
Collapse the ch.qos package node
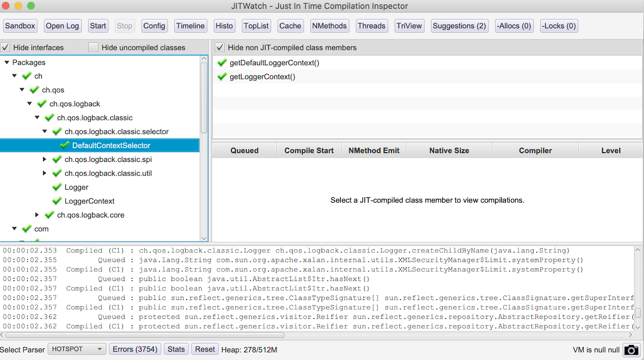(x=22, y=89)
